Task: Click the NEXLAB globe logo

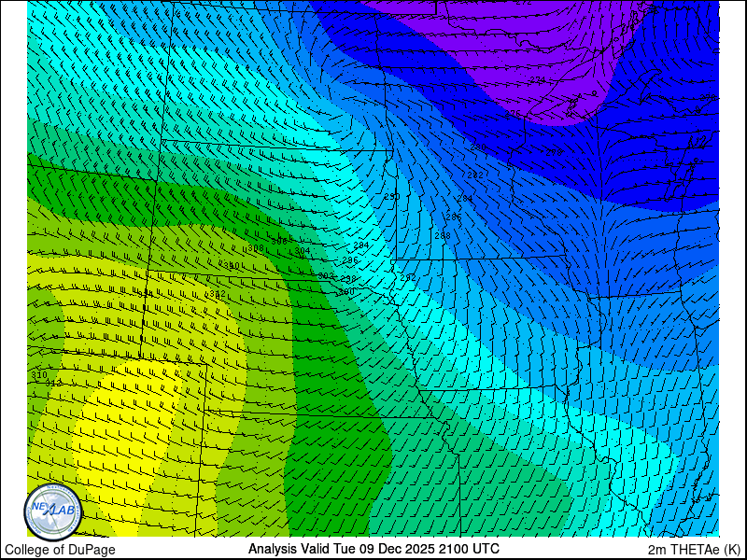Action: click(x=53, y=511)
